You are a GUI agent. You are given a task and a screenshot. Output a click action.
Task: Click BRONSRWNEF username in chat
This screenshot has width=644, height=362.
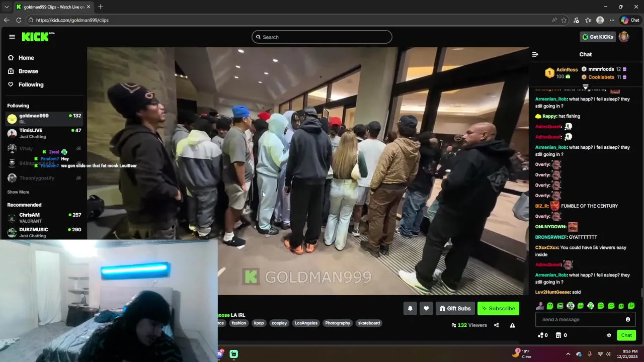point(551,237)
